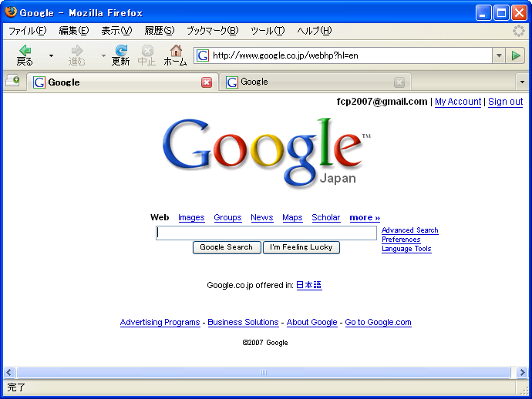The image size is (532, 399).
Task: Open the ファイル(F) menu
Action: coord(28,31)
